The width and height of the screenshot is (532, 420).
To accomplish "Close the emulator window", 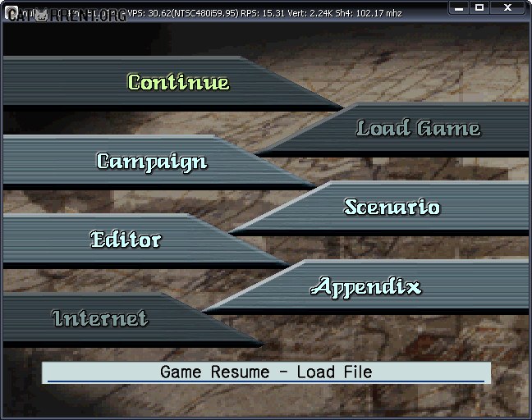I will (x=507, y=8).
